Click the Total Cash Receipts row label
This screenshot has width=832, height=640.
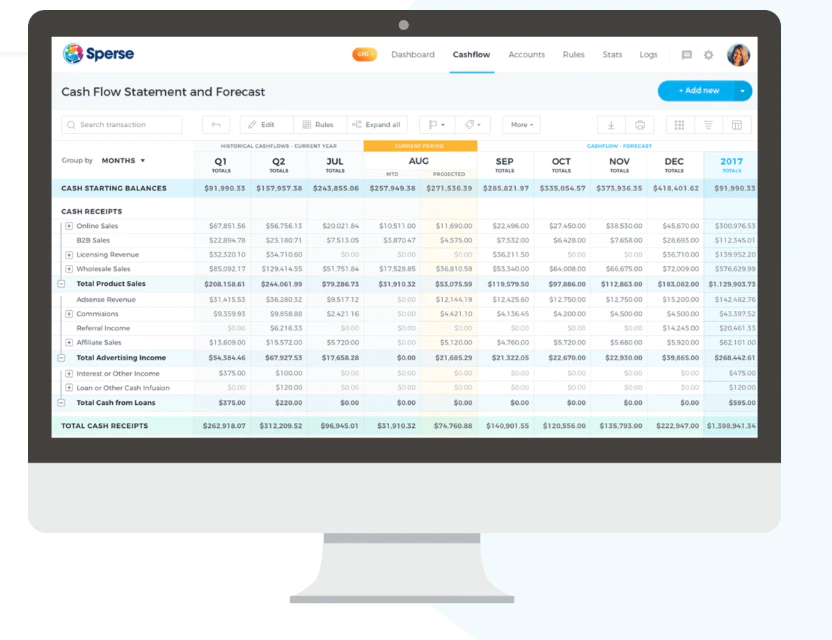pos(105,426)
